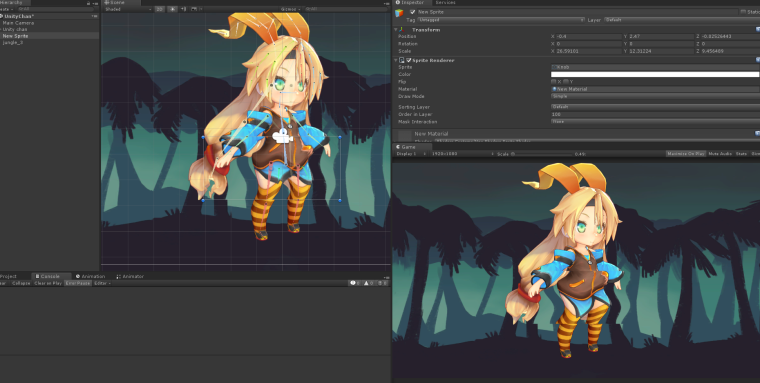
Task: Open the Gizmos dropdown in Scene view
Action: [x=290, y=9]
